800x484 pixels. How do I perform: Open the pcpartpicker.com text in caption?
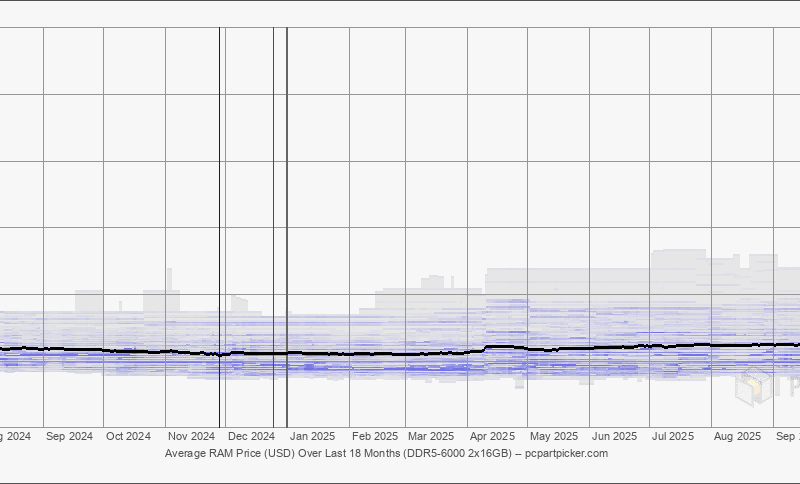(565, 453)
